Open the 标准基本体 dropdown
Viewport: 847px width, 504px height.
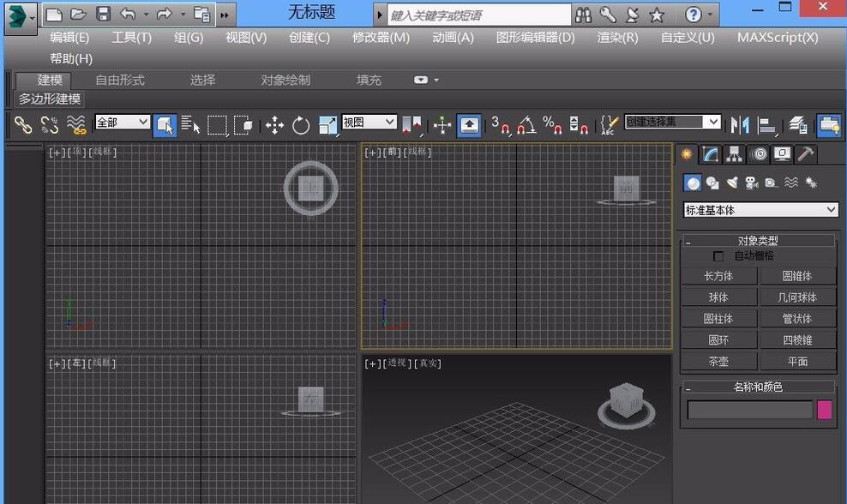pos(759,209)
